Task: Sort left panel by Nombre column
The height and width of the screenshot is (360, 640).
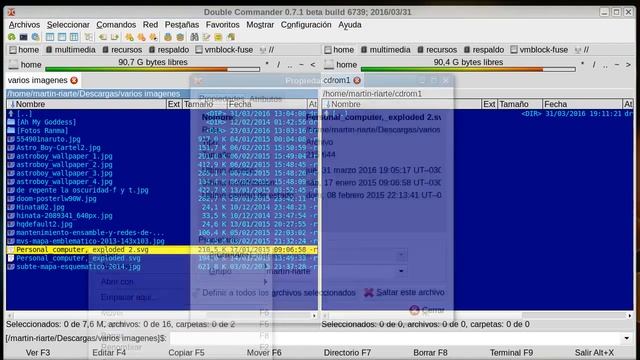Action: click(87, 104)
